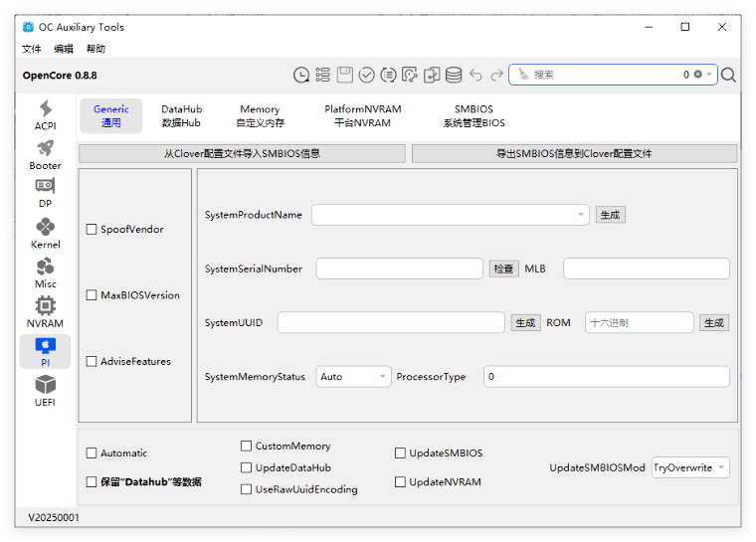The width and height of the screenshot is (756, 542).
Task: Click 导出SMBIOS信息到Clover配置文件 button
Action: (574, 154)
